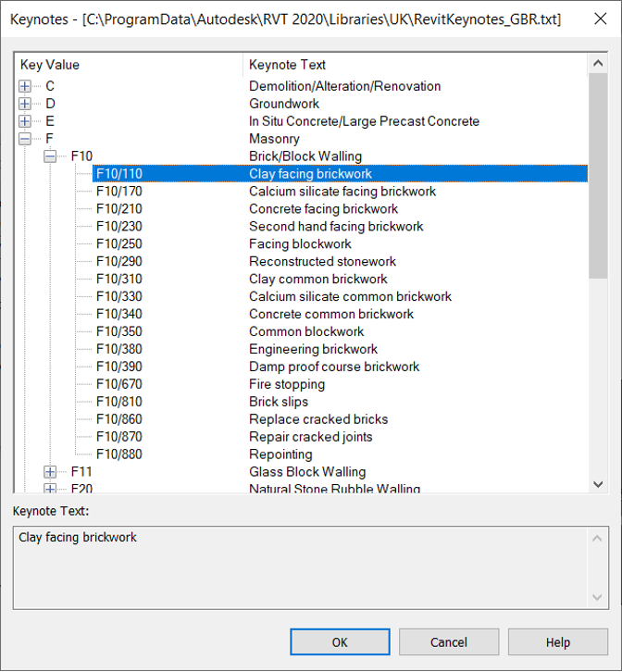Viewport: 622px width, 672px height.
Task: Click the OK button
Action: click(340, 642)
